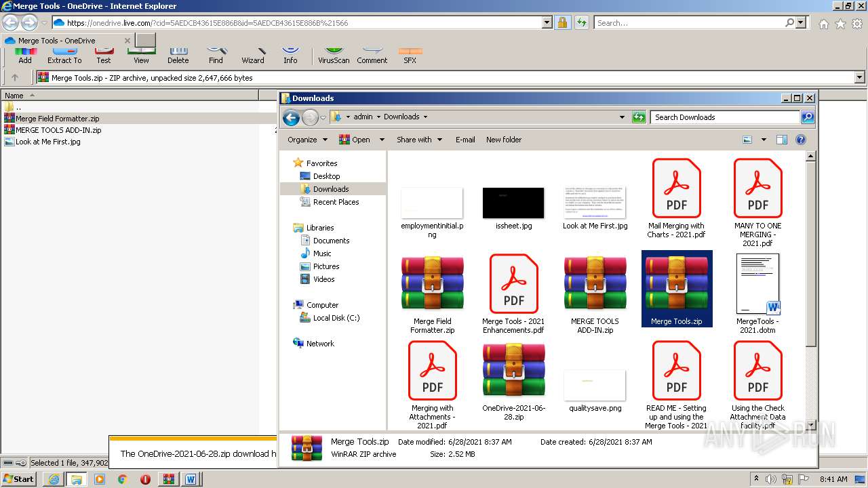Select Network in navigation pane
This screenshot has height=488, width=868.
(313, 344)
